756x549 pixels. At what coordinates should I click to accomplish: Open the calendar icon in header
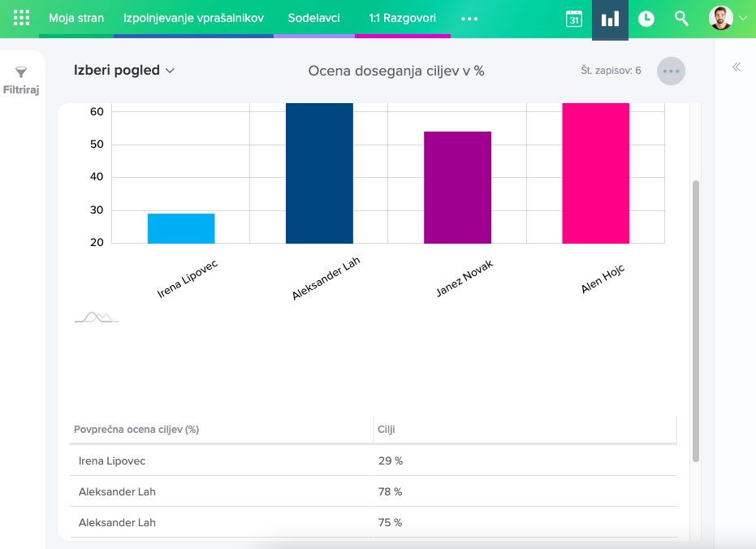click(574, 19)
